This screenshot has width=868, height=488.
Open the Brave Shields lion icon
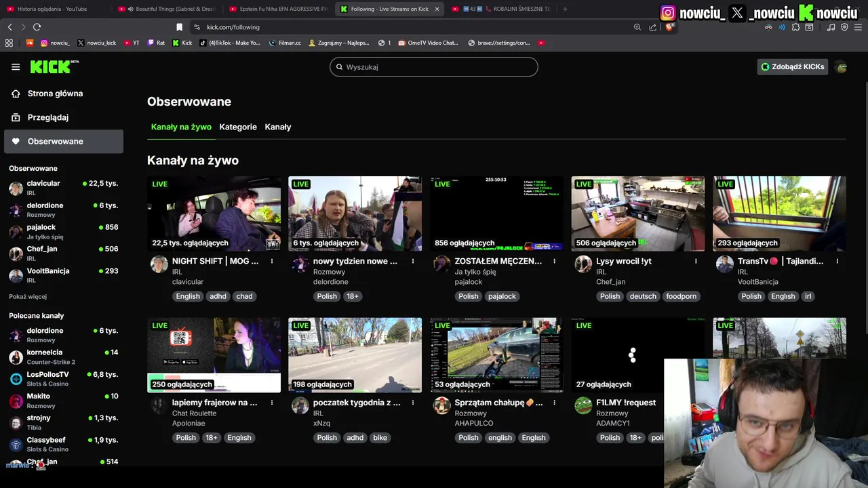coord(669,28)
